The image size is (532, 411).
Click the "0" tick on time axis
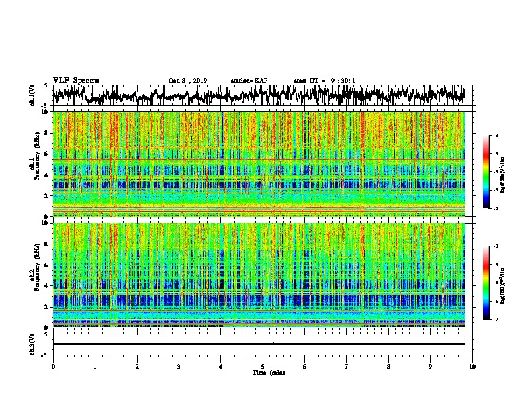53,367
